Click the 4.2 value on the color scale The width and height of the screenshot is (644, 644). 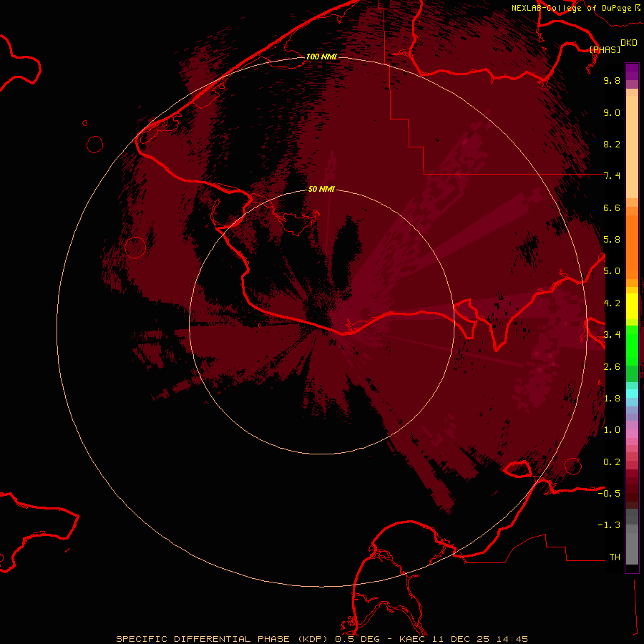pos(612,303)
